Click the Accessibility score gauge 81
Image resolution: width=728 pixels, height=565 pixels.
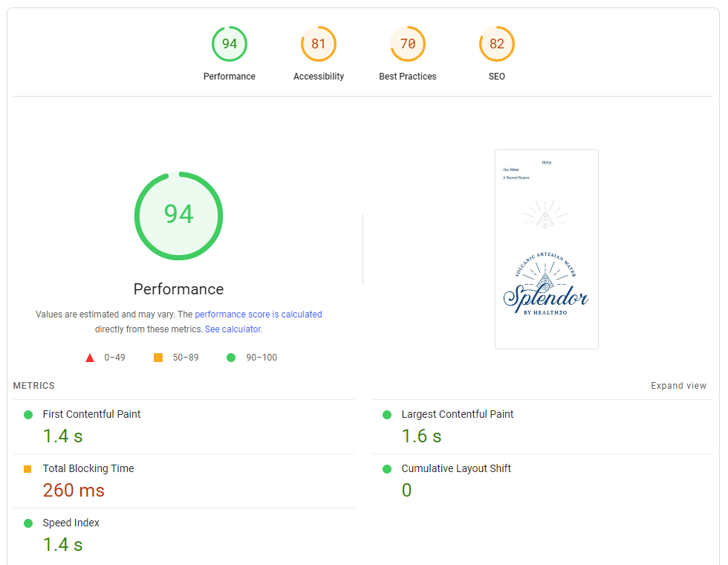click(319, 44)
